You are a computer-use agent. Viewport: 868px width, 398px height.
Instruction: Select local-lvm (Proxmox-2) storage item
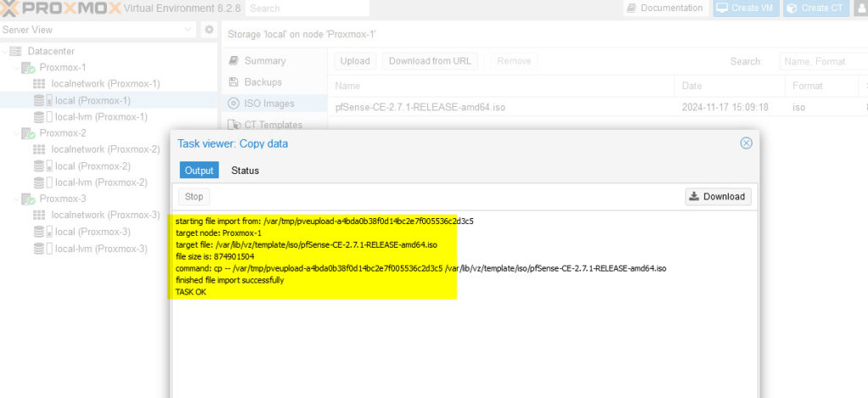102,182
